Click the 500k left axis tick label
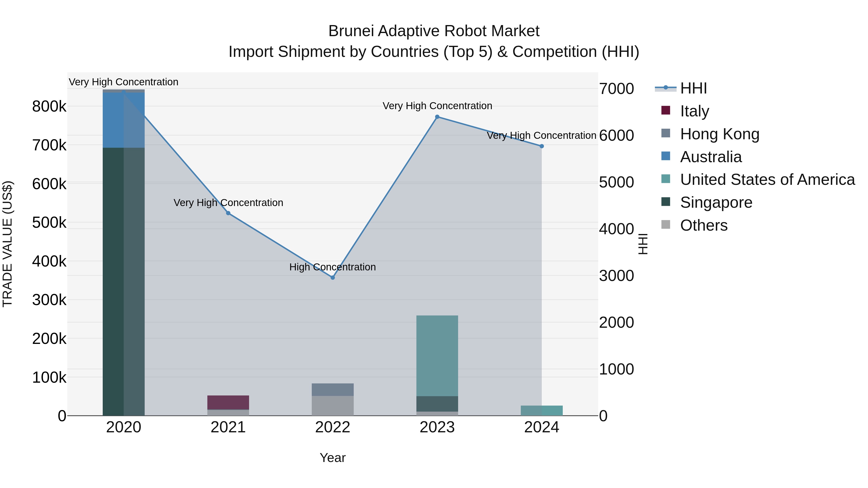The image size is (868, 488). pos(49,223)
